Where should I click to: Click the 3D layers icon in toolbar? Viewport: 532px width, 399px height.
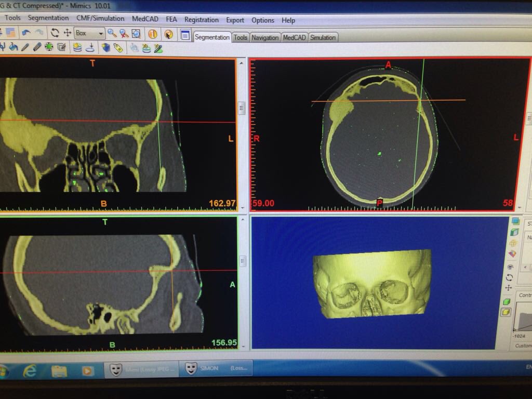[x=146, y=48]
